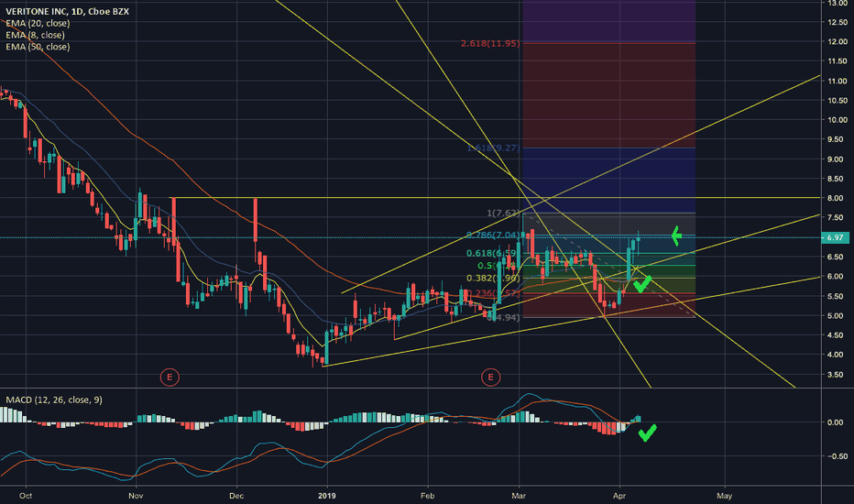Click the VERITONE INC chart title
This screenshot has height=504, width=854.
[67, 11]
